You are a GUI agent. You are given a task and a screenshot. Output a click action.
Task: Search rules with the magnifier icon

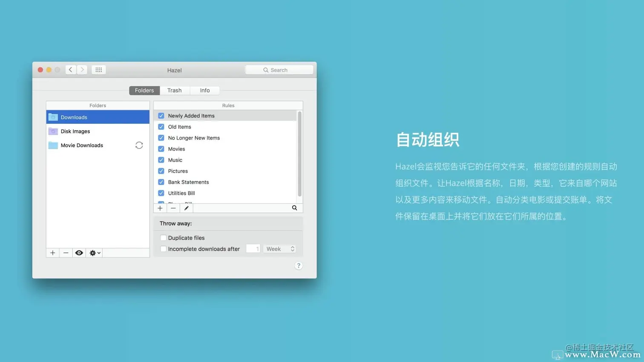[294, 208]
